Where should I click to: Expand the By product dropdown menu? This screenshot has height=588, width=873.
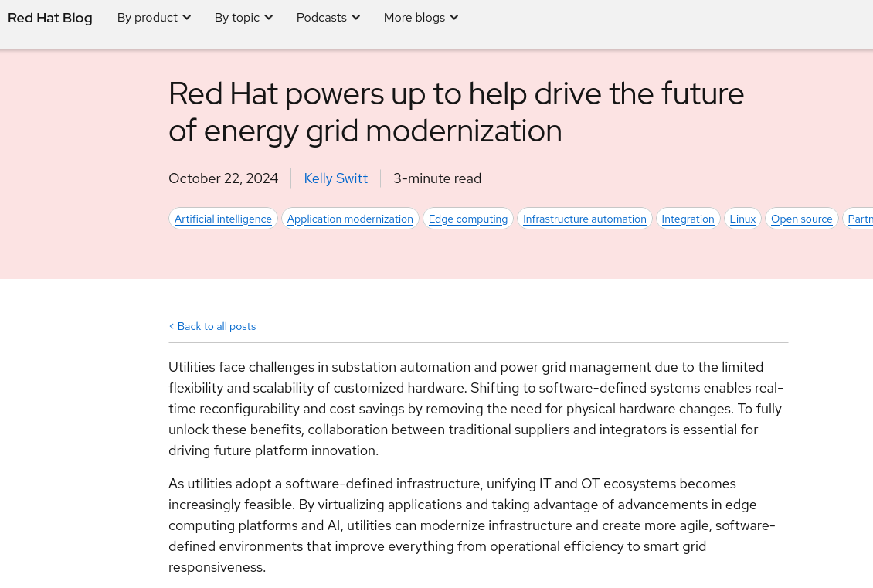(153, 18)
